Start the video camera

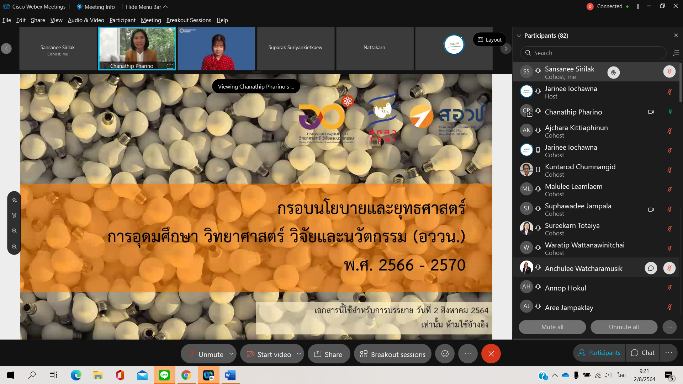coord(268,354)
